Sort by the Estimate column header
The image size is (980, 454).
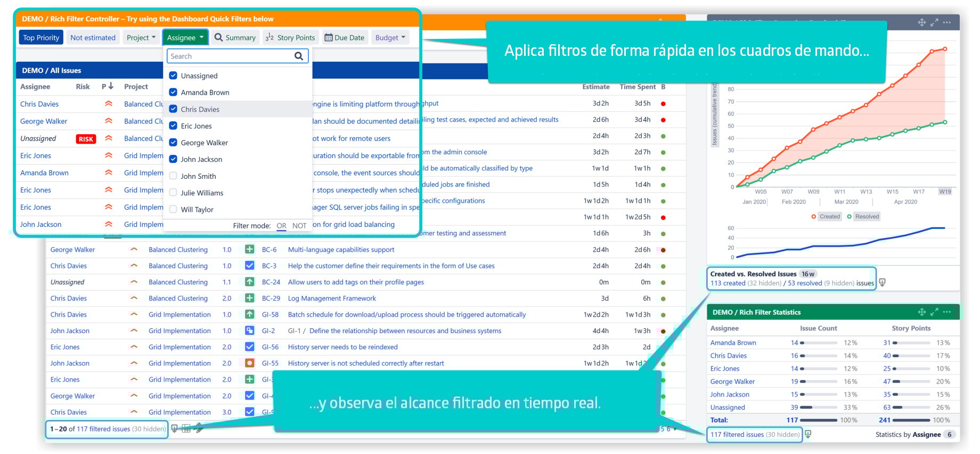point(596,86)
